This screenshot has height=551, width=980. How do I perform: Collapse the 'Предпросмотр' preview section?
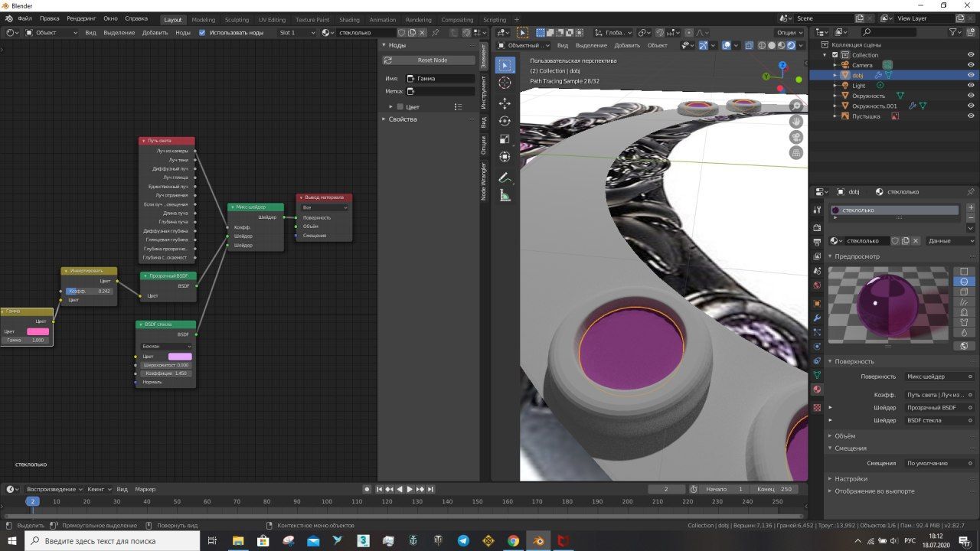click(x=857, y=256)
